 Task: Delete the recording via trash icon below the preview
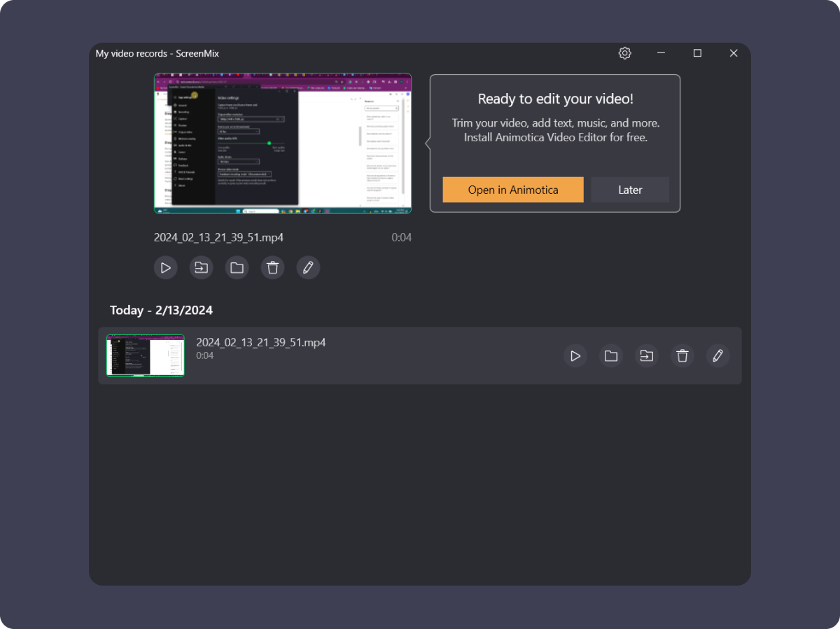273,267
